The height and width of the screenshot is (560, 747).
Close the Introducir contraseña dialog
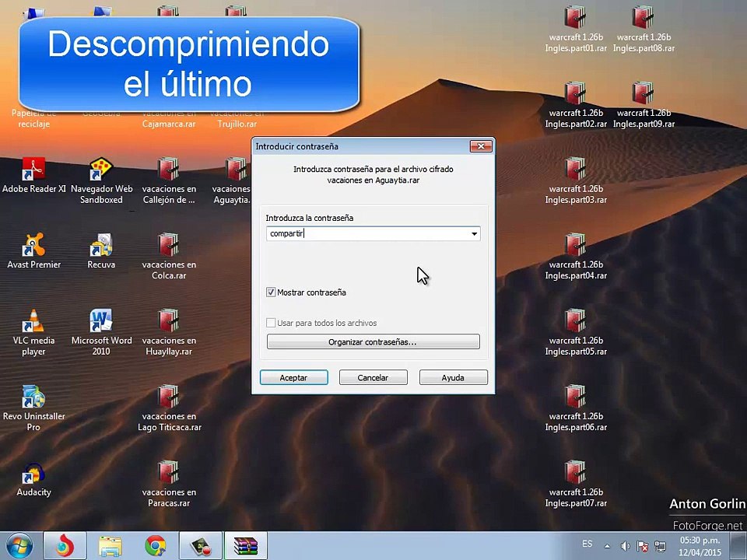click(x=481, y=146)
